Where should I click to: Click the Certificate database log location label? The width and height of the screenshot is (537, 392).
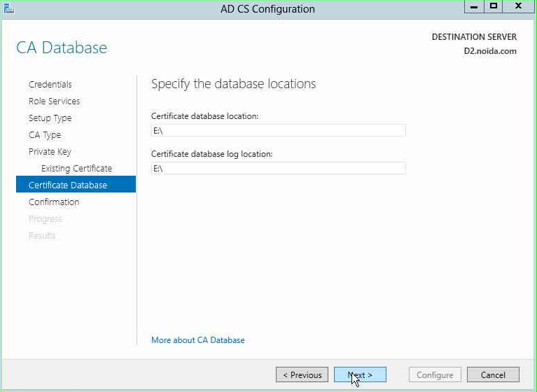(211, 154)
